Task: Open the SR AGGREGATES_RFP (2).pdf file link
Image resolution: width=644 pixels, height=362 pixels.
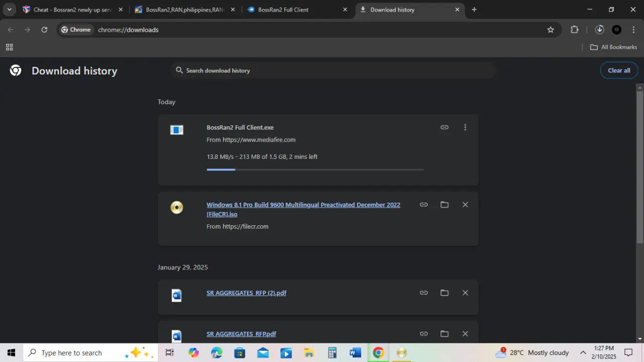Action: (246, 293)
